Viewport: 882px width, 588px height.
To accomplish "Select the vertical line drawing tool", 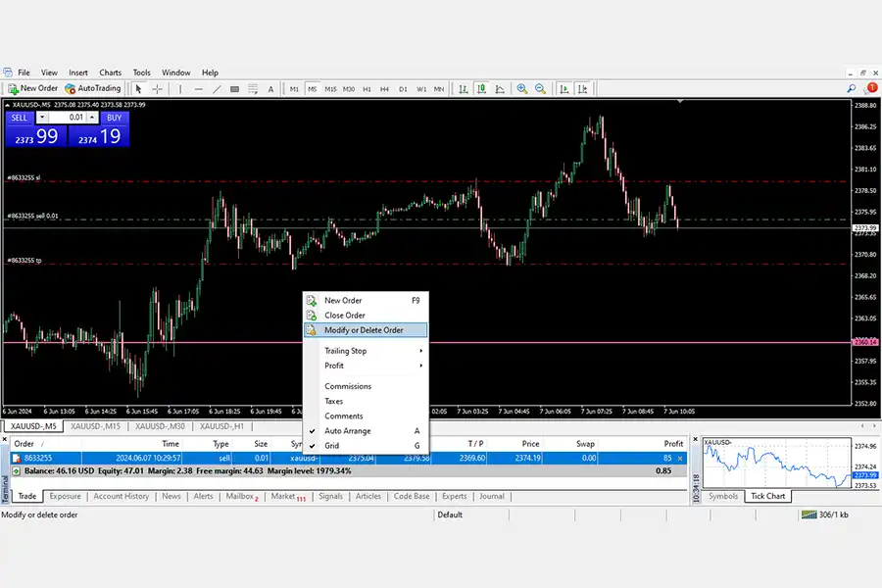I will coord(180,89).
